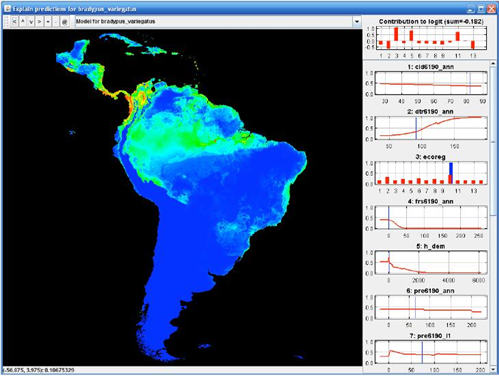The width and height of the screenshot is (499, 376).
Task: Open the model selection dropdown arrow
Action: pos(357,22)
